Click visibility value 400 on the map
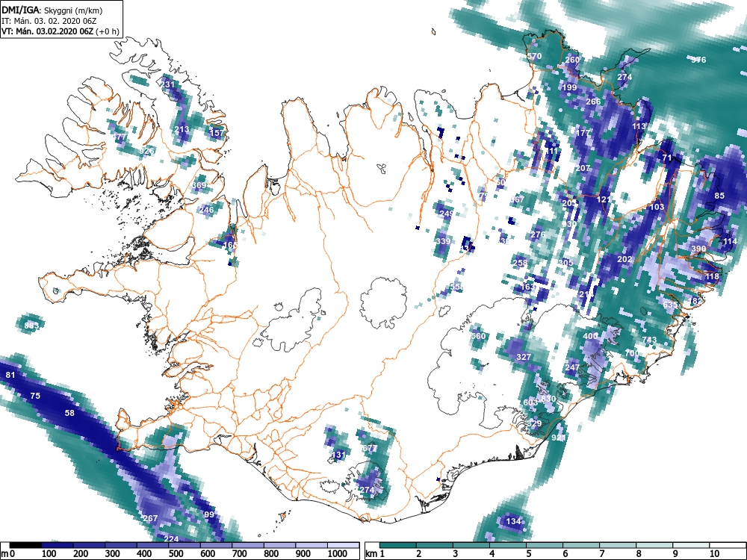Screen dimensions: 747x560 click(590, 336)
